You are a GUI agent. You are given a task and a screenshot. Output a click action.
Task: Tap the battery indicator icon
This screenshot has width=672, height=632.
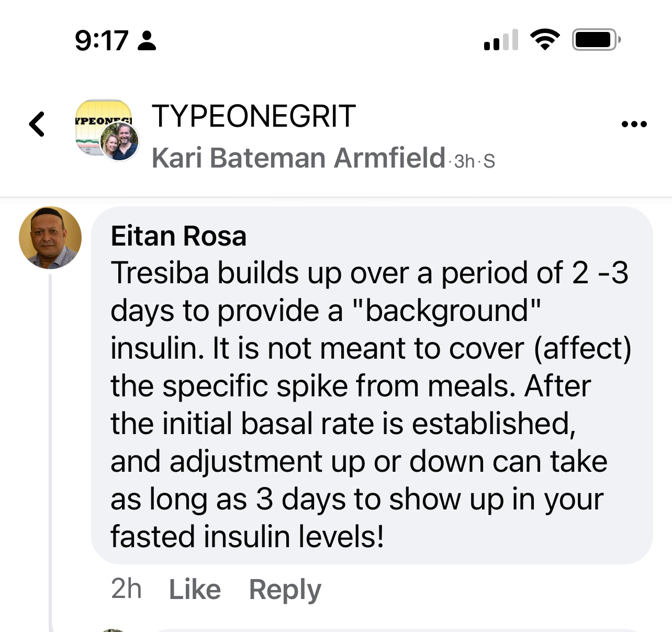pos(596,40)
